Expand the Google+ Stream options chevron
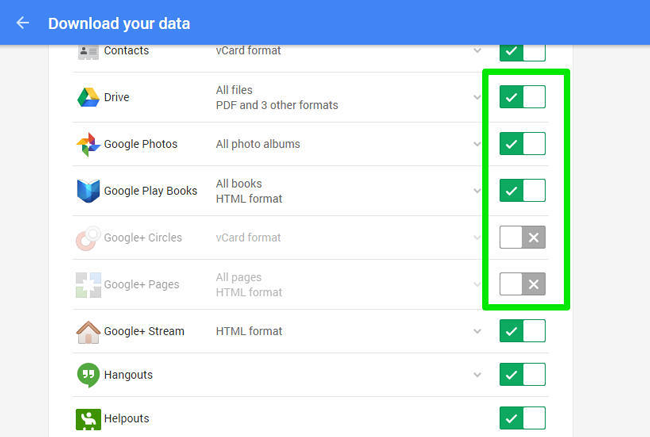The image size is (650, 437). 477,331
